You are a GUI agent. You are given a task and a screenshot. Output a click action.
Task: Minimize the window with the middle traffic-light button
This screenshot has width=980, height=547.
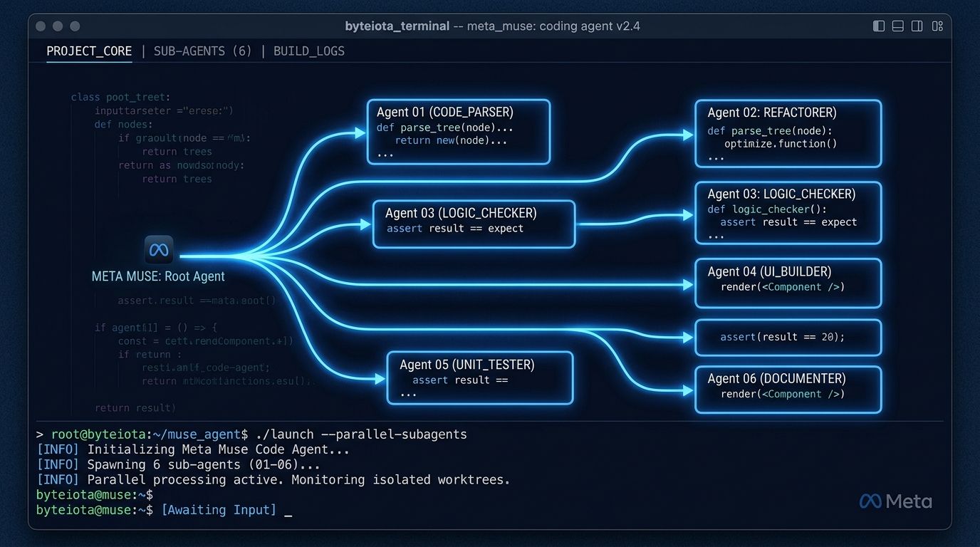point(58,26)
